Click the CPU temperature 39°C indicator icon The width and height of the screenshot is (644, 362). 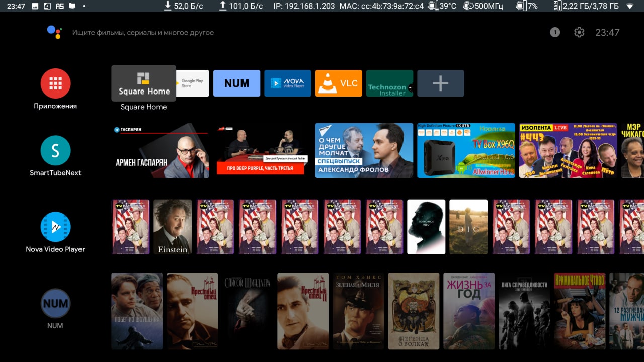pos(433,6)
